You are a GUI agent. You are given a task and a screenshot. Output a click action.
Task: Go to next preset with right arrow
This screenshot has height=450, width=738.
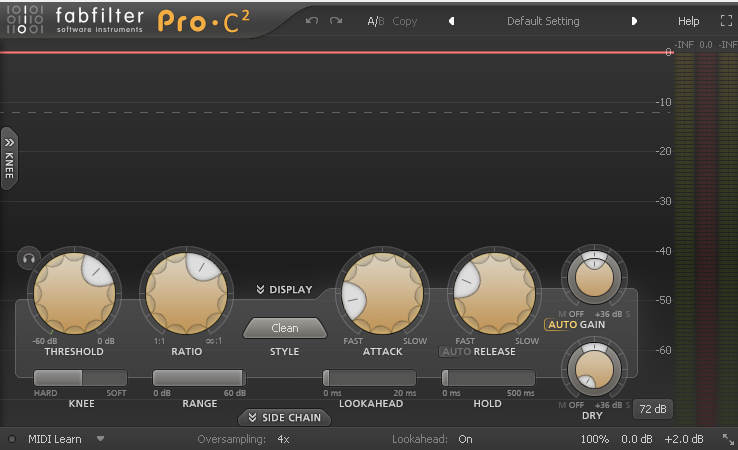[634, 21]
